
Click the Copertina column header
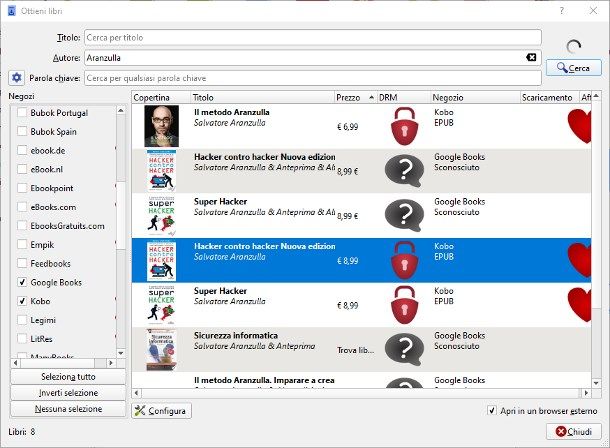[x=161, y=97]
